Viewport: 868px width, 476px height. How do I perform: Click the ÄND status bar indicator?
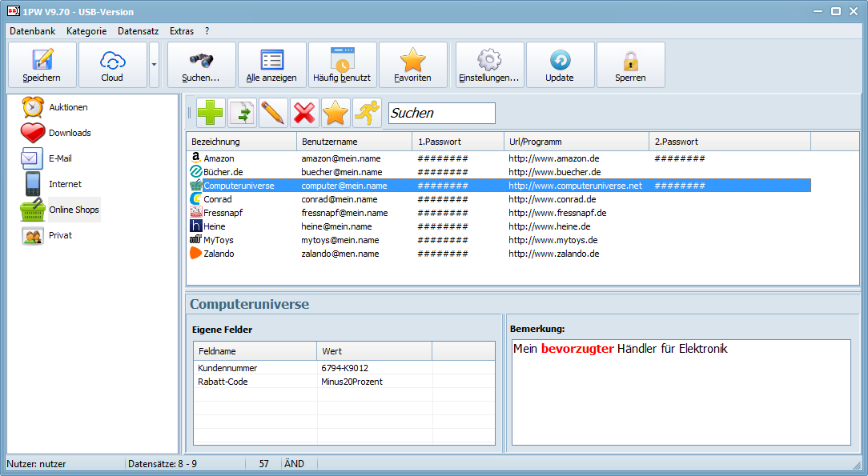(x=294, y=464)
